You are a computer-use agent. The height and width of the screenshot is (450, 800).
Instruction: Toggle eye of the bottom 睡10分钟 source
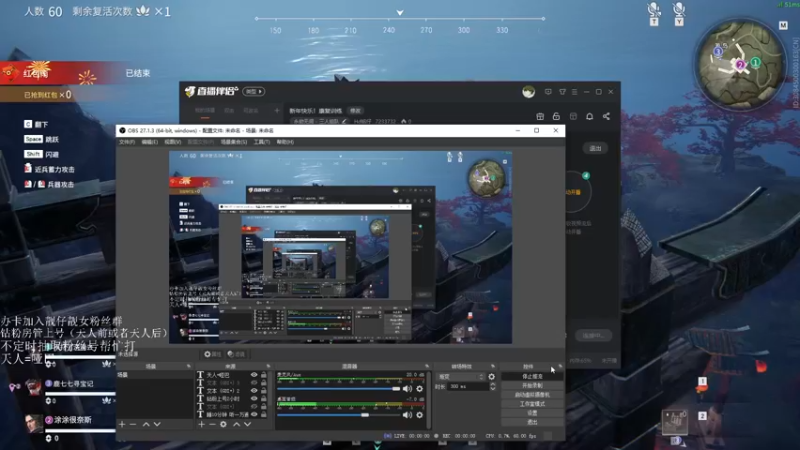tap(254, 414)
